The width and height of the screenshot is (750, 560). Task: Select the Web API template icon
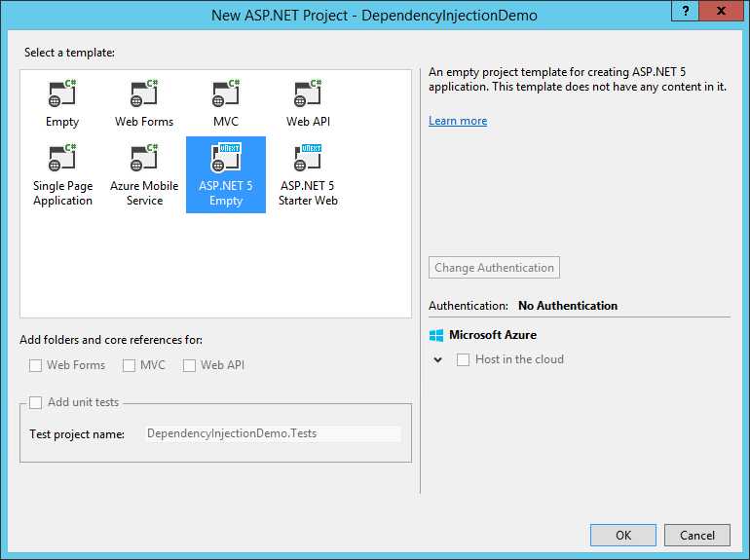pos(308,93)
